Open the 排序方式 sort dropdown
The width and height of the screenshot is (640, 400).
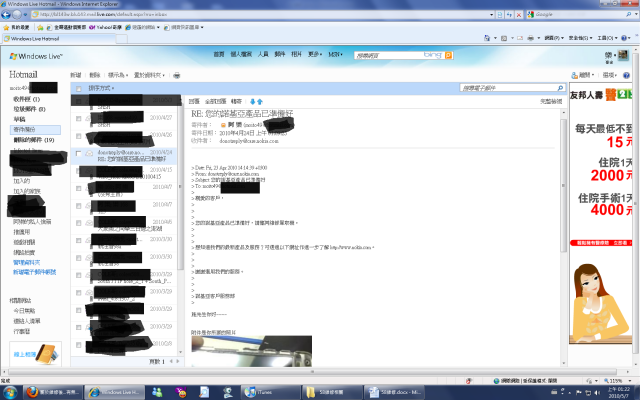click(x=101, y=88)
